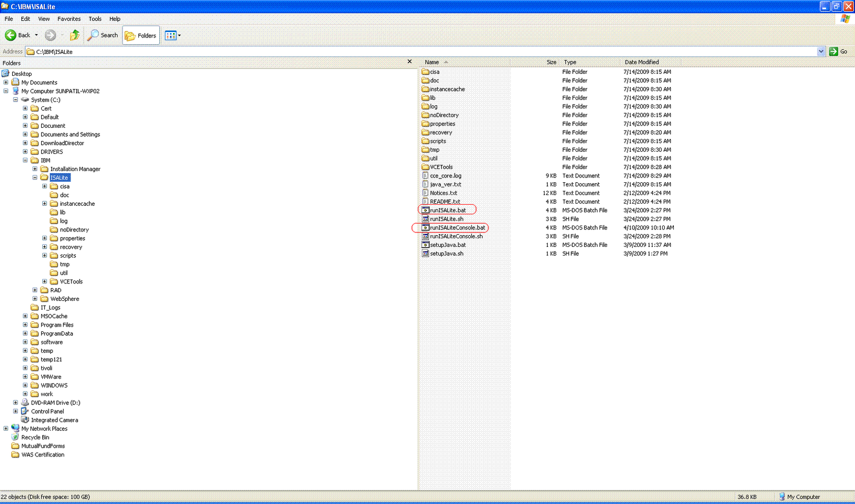
Task: Select the Notices.txt file
Action: pos(439,193)
